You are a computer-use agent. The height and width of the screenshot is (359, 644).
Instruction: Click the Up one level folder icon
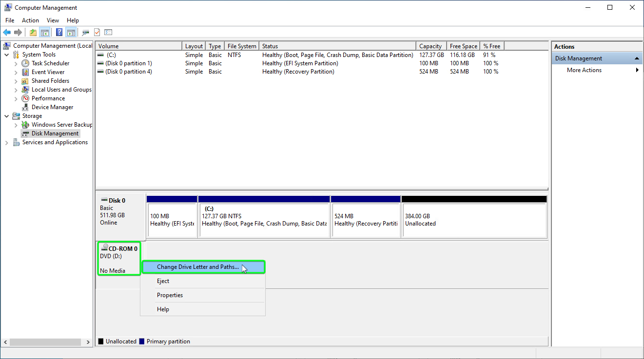pos(33,33)
